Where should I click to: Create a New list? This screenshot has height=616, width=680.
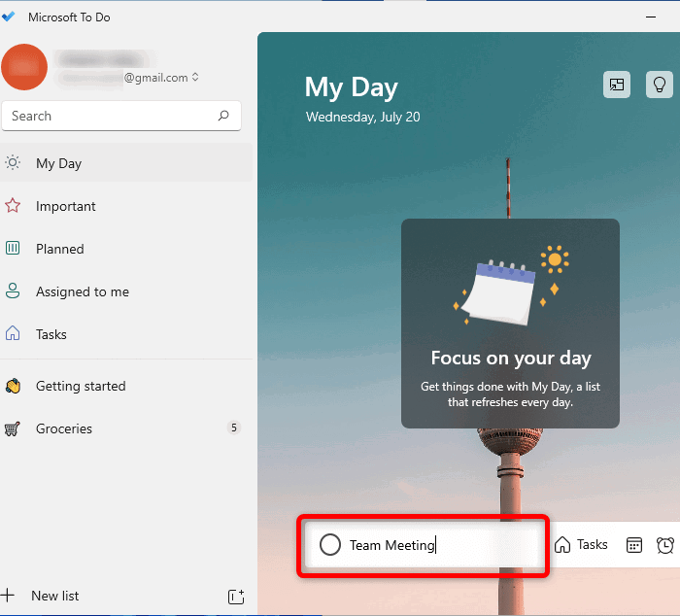click(x=54, y=596)
